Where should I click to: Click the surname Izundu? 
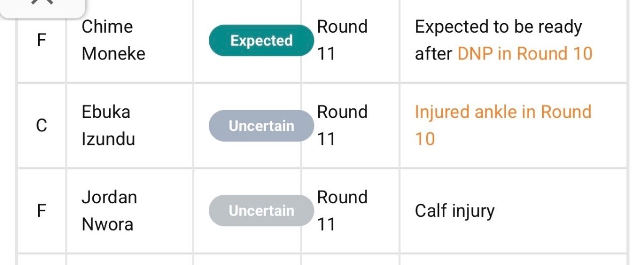click(108, 139)
